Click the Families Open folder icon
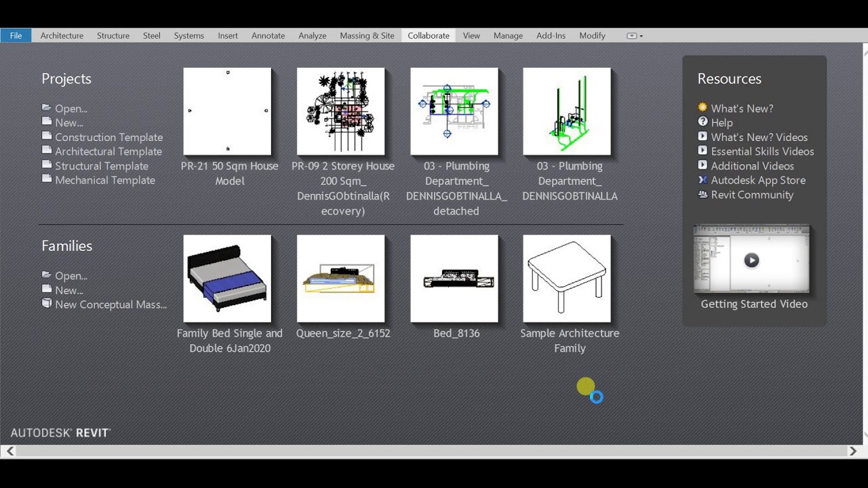Viewport: 868px width, 488px height. click(47, 274)
